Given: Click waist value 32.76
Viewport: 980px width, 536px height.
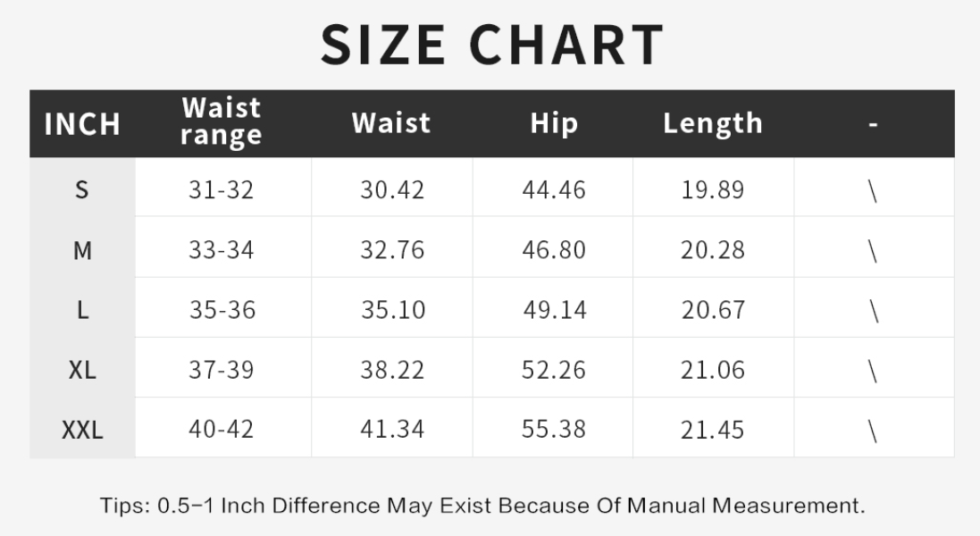Looking at the screenshot, I should tap(392, 250).
